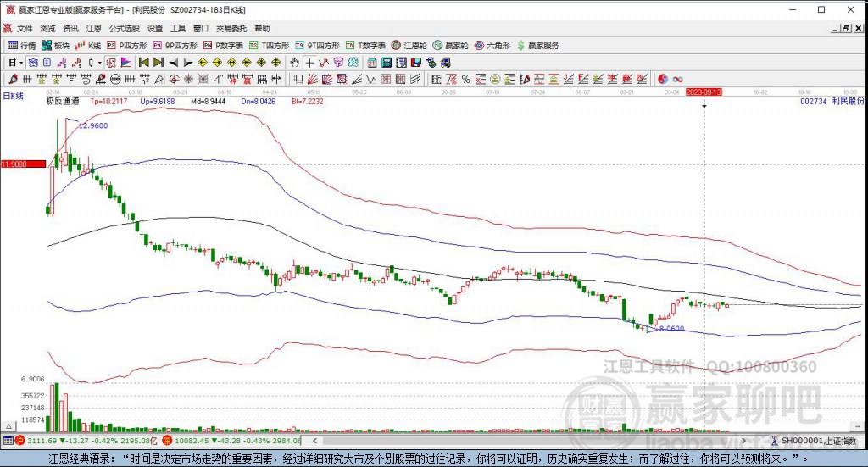
Task: Open the 9P四方形 tool
Action: tap(175, 46)
